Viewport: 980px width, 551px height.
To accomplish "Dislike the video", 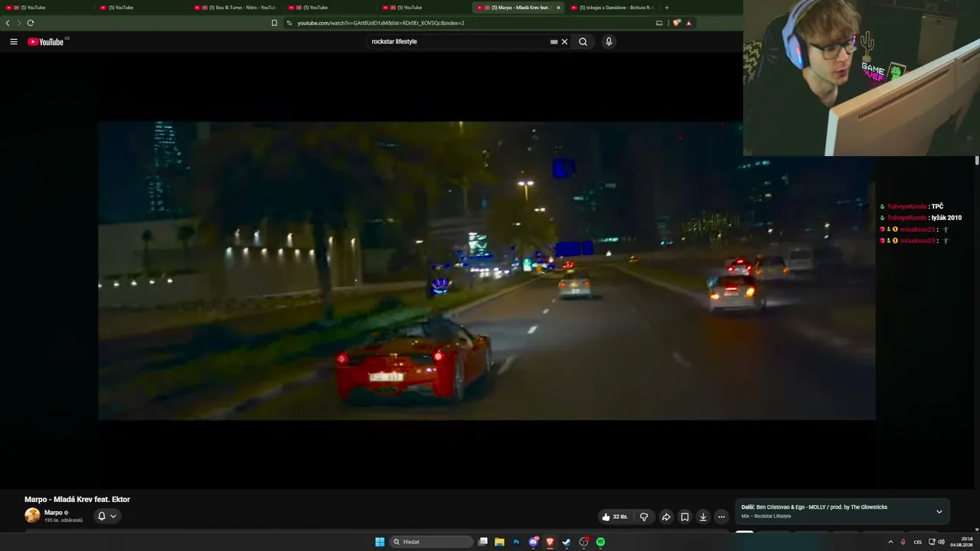I will point(644,517).
